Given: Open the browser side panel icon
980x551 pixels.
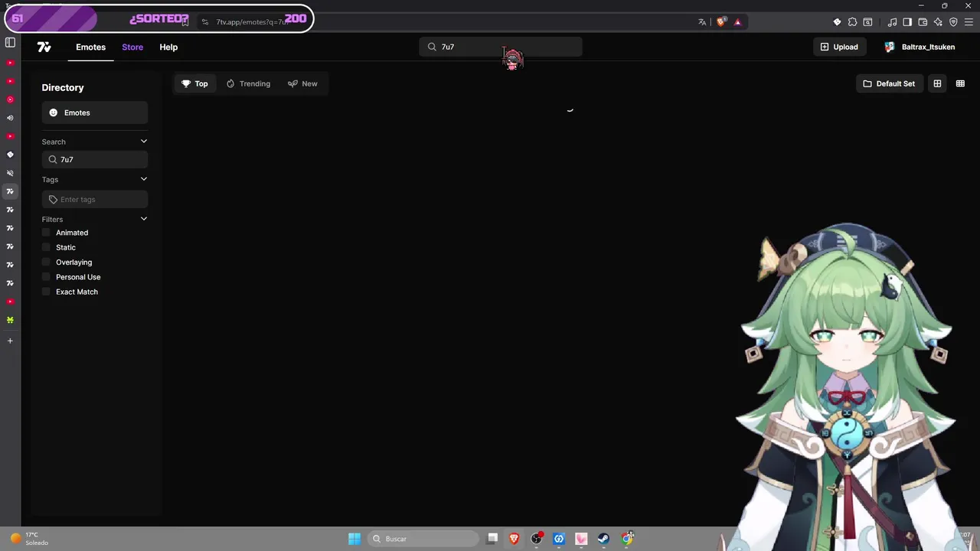Looking at the screenshot, I should [907, 22].
